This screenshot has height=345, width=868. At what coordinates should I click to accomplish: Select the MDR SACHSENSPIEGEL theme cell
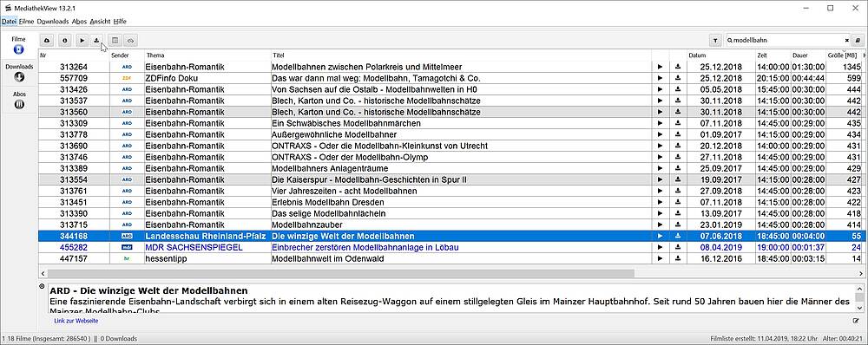[207, 247]
